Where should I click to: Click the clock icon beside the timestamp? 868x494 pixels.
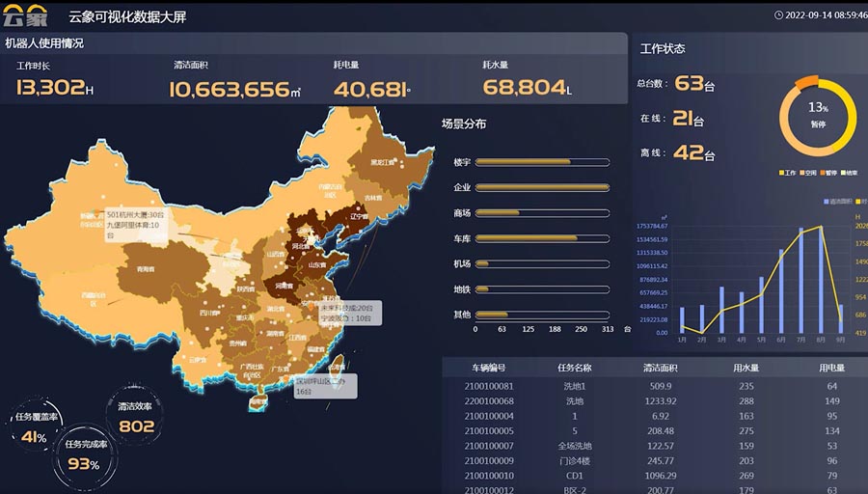click(778, 15)
